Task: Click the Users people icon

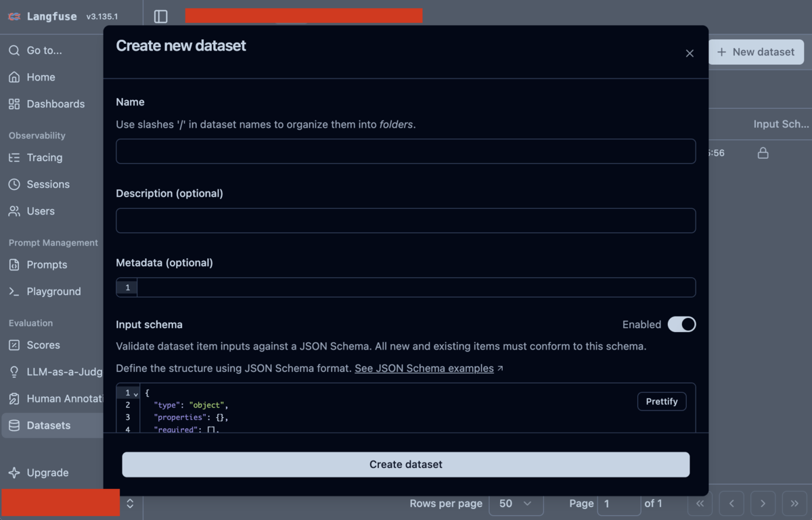Action: click(14, 211)
